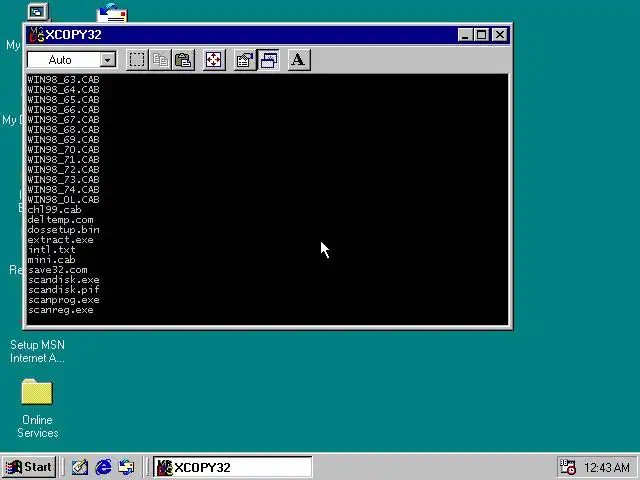Click the Mark selection tool icon

[137, 60]
